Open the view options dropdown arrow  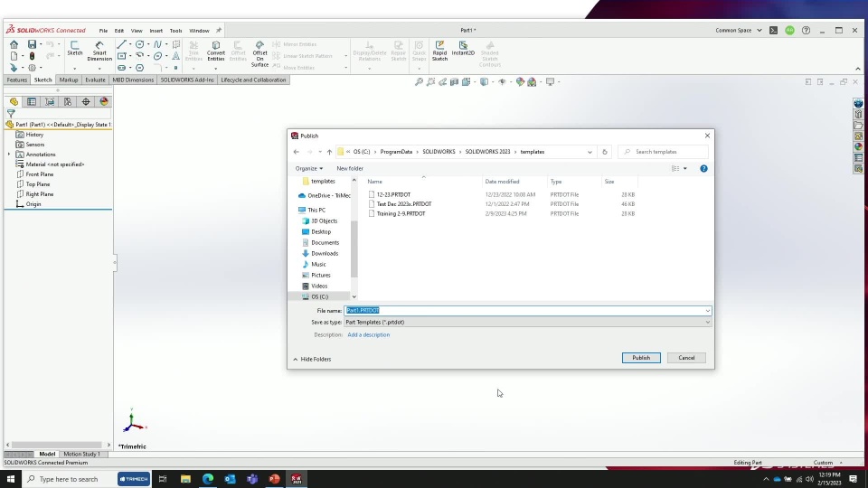(685, 169)
